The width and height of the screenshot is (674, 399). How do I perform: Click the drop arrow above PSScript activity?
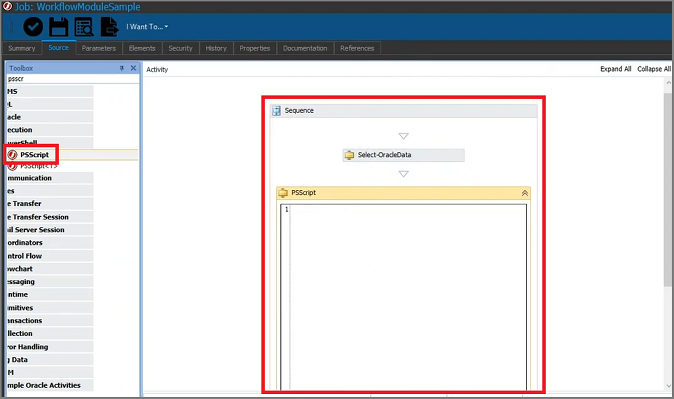(x=403, y=174)
